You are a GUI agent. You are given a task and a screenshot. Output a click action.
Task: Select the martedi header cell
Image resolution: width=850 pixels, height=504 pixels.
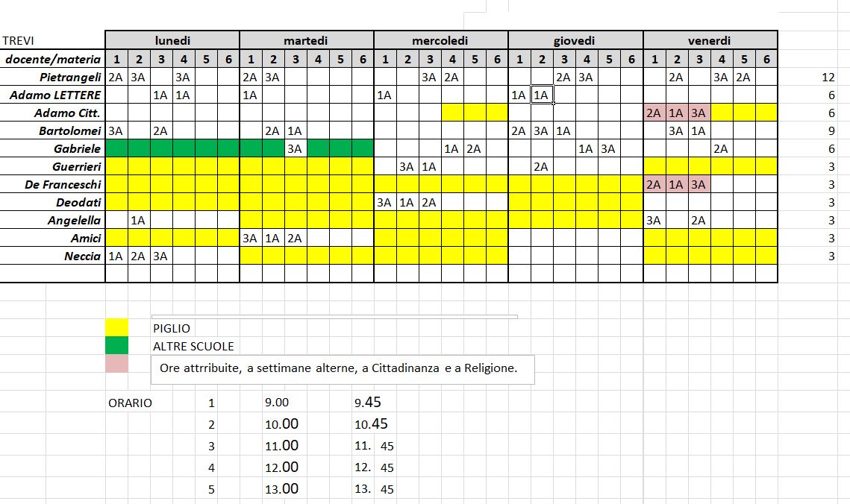coord(306,41)
